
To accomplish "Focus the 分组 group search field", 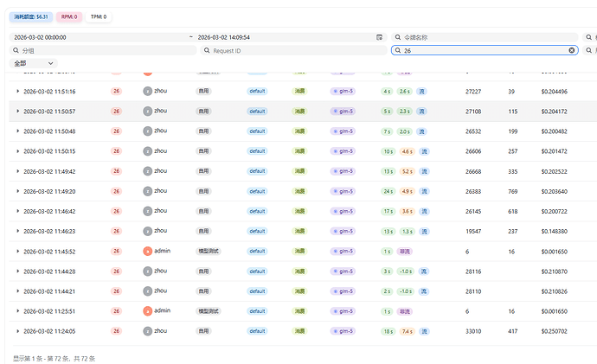I will pyautogui.click(x=103, y=50).
